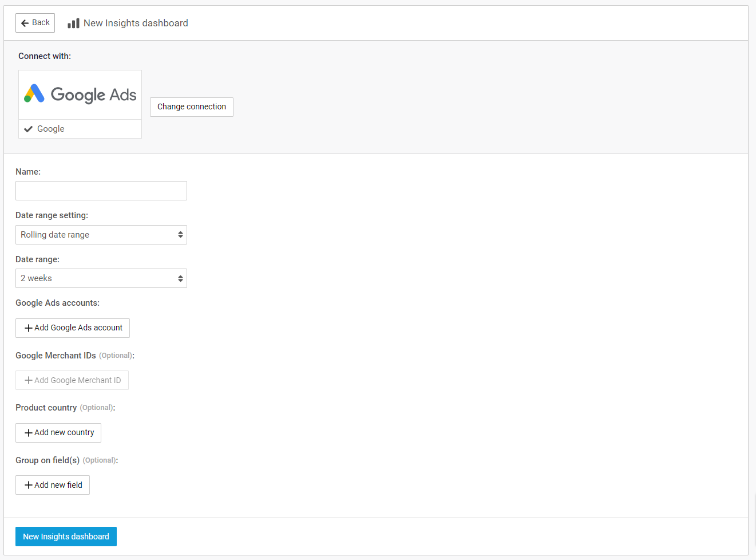This screenshot has width=756, height=560.
Task: Click Add Google Merchant ID button
Action: point(72,380)
